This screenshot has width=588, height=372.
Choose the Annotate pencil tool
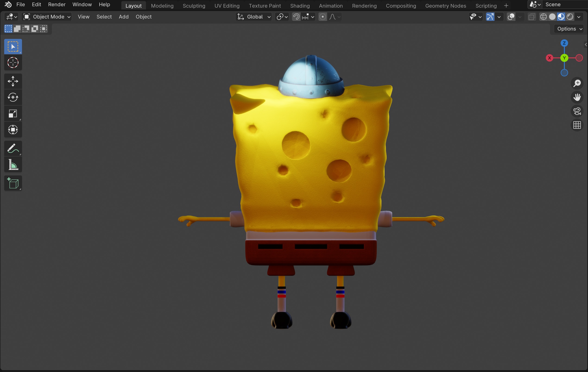pos(13,148)
